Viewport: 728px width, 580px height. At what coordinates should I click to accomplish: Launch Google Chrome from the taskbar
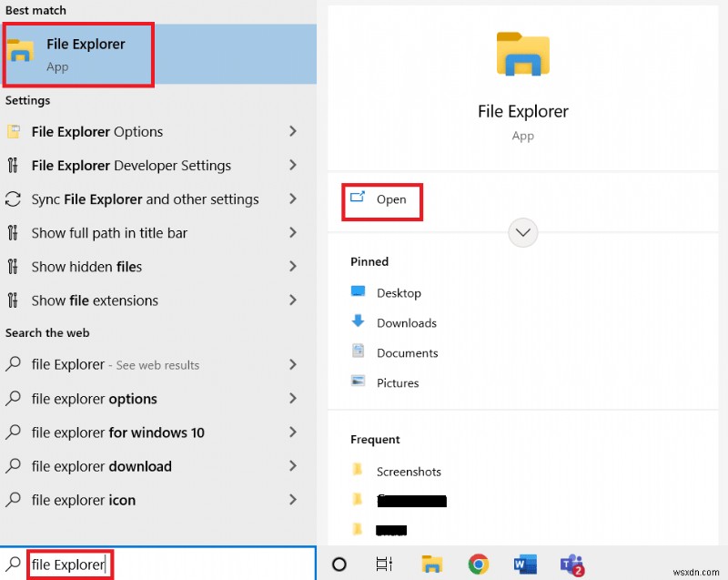coord(479,565)
